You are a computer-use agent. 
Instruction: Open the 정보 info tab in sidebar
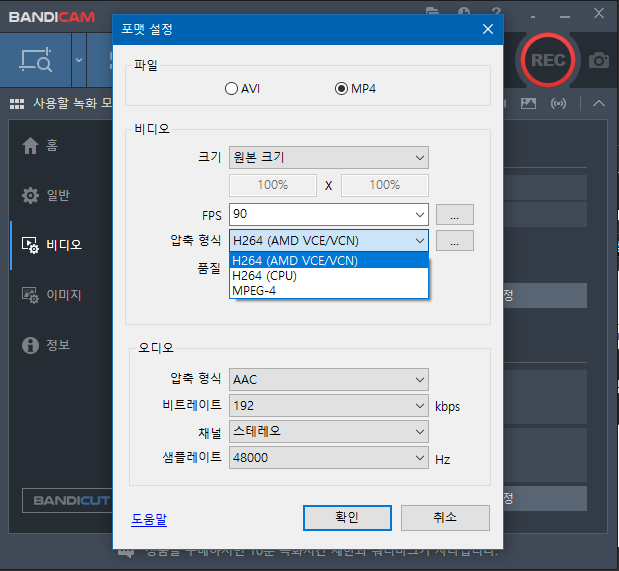pos(46,345)
